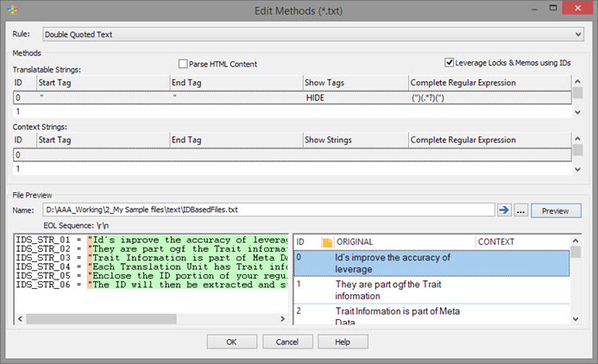
Task: Click the yellow document icon column header
Action: (327, 242)
